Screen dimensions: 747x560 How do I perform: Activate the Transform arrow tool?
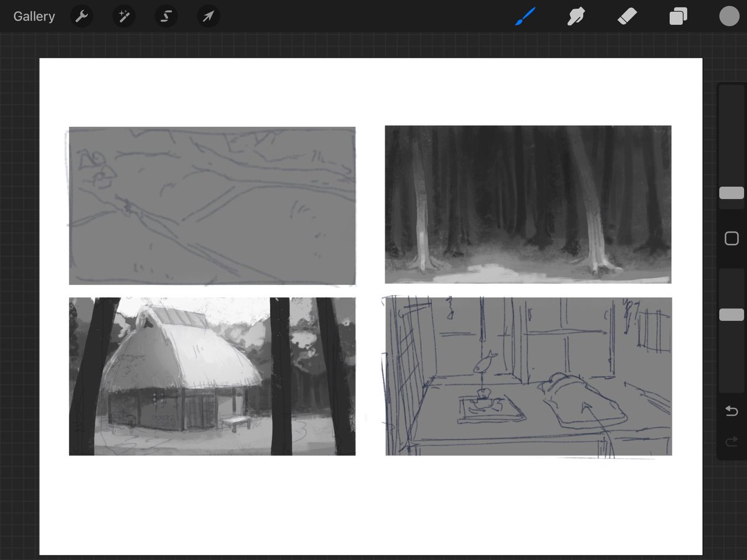(209, 16)
